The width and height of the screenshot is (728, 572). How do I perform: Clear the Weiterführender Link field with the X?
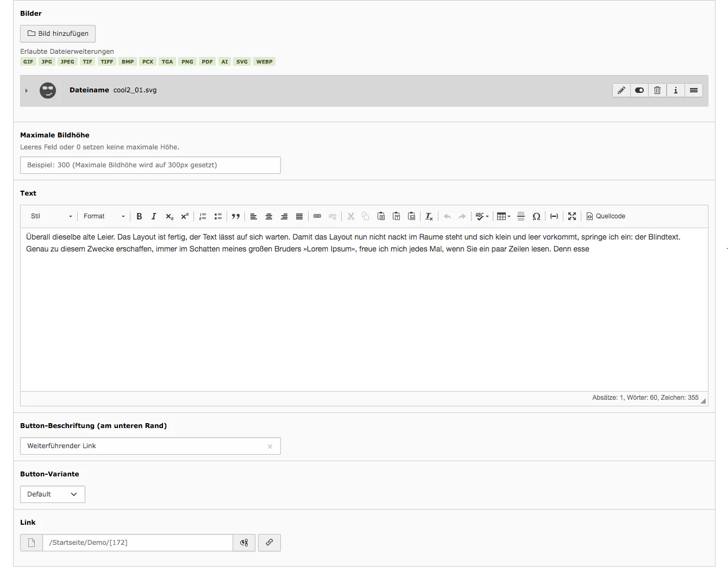click(x=270, y=446)
